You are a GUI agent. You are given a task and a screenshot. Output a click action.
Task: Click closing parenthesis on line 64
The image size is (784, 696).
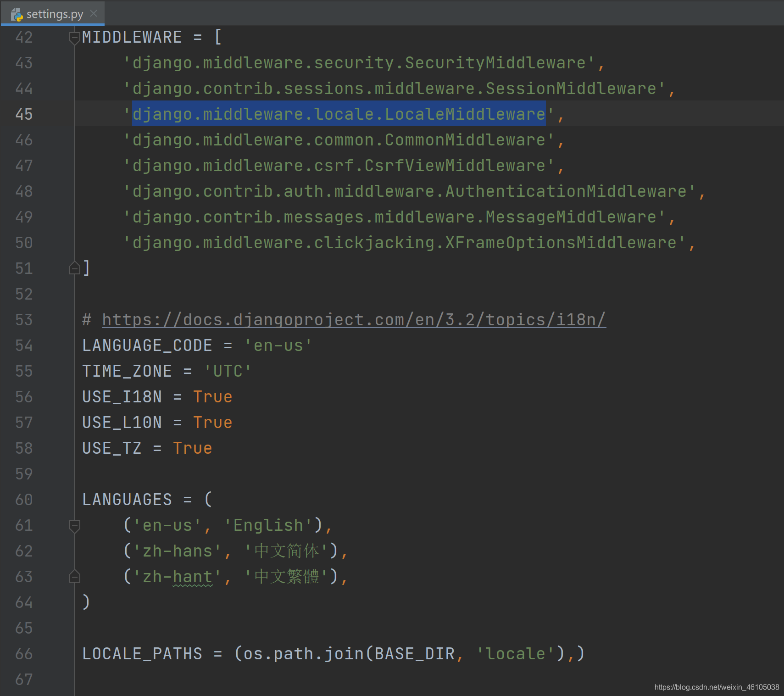[x=86, y=602]
